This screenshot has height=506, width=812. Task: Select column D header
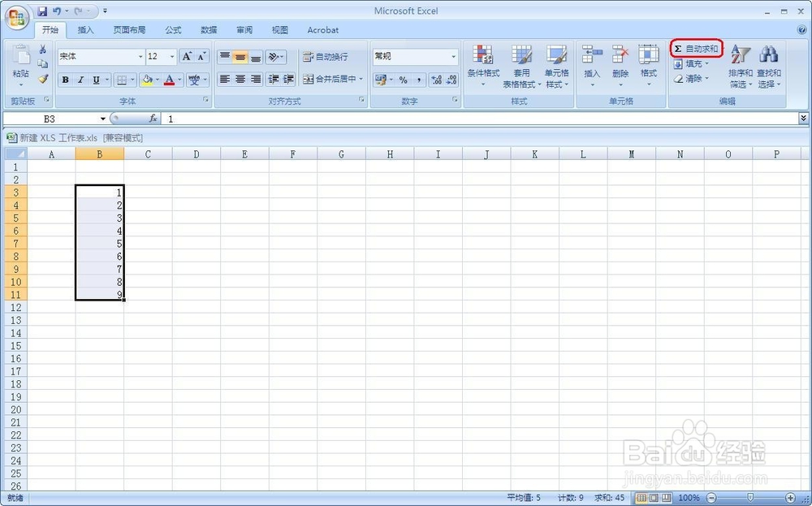click(x=197, y=154)
